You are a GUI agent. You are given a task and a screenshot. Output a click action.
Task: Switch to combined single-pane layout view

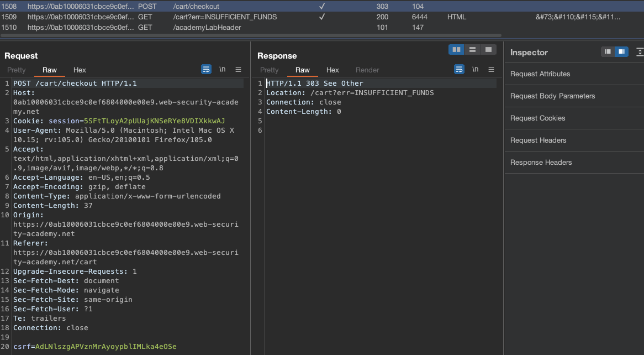tap(488, 50)
